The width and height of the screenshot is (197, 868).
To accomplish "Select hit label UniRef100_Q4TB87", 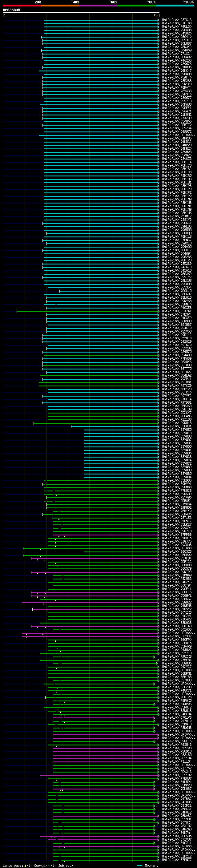I will [177, 799].
